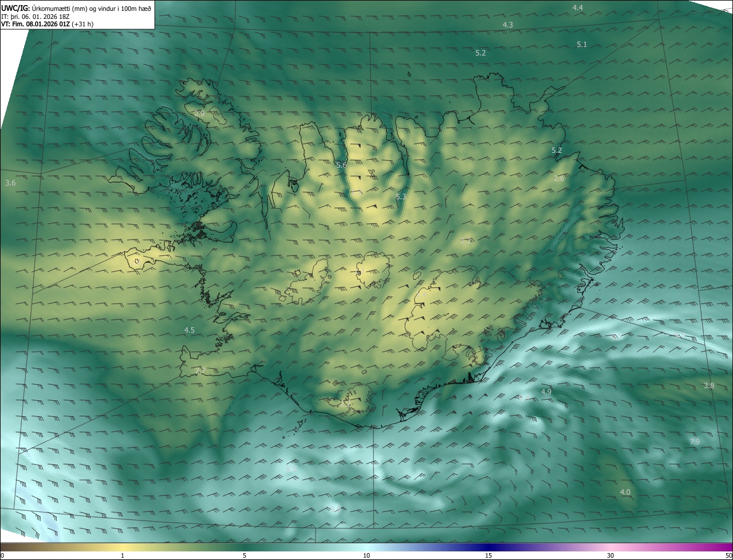
Task: Click the 4.3 value label below 4.4
Action: click(x=507, y=25)
